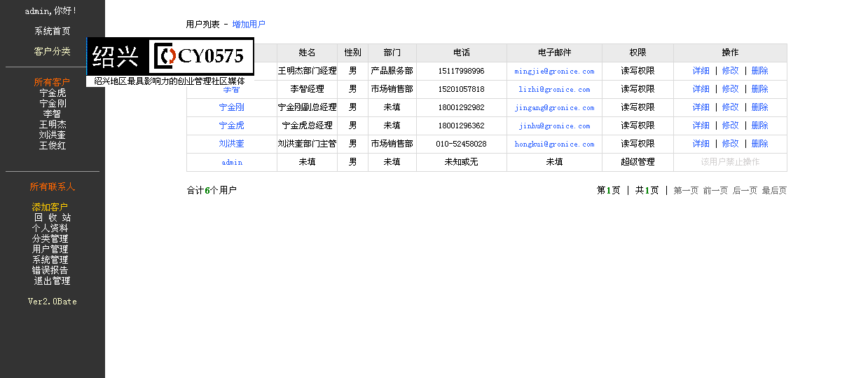View 详细 for 刘洪奎部门主管 row
This screenshot has height=378, width=868.
pos(701,144)
